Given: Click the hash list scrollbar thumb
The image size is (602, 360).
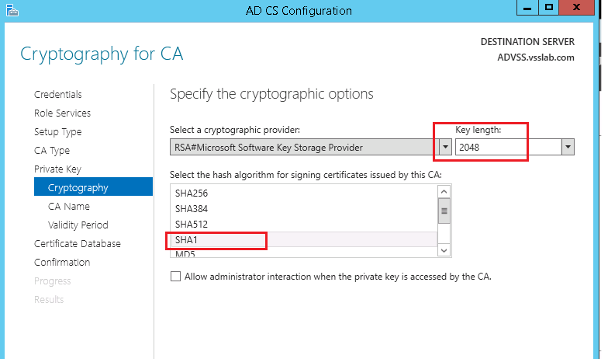Looking at the screenshot, I should tap(444, 211).
